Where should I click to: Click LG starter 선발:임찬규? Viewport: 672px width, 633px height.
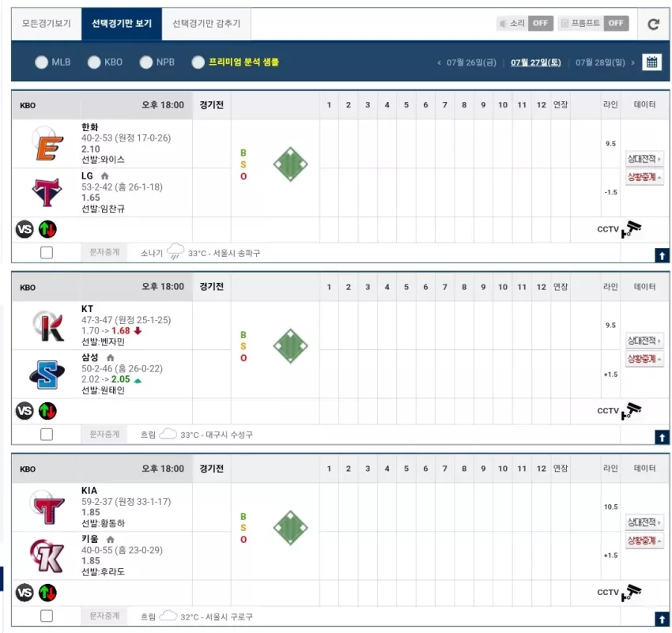103,209
